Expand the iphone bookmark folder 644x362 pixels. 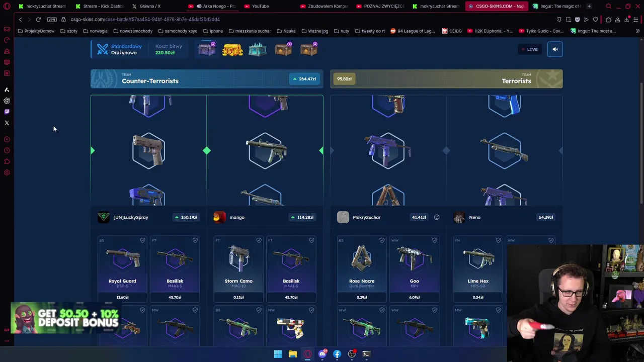tap(213, 31)
